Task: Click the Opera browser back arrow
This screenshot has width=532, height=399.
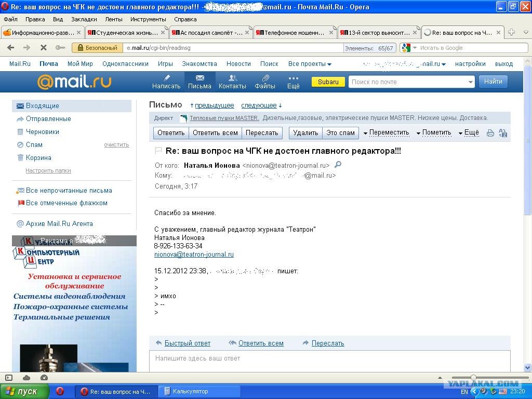Action: point(10,48)
